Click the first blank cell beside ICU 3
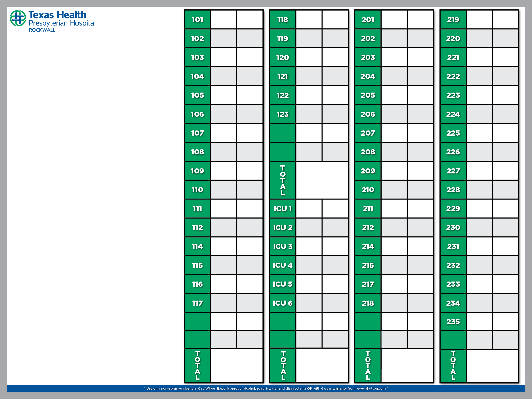Image resolution: width=532 pixels, height=399 pixels. 309,247
